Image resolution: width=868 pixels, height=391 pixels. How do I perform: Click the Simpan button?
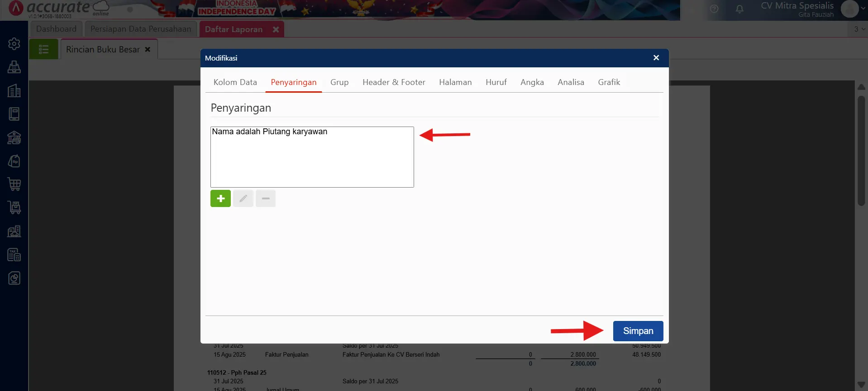pyautogui.click(x=638, y=331)
